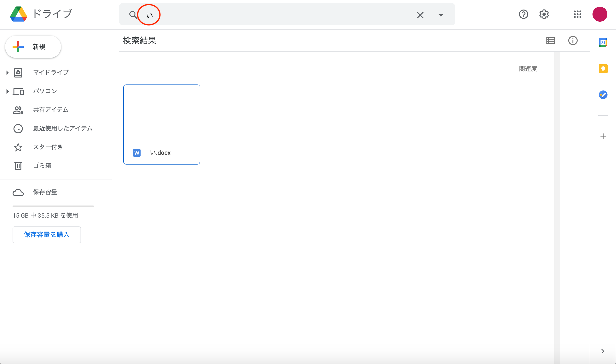Open パソコン in sidebar

[x=45, y=91]
